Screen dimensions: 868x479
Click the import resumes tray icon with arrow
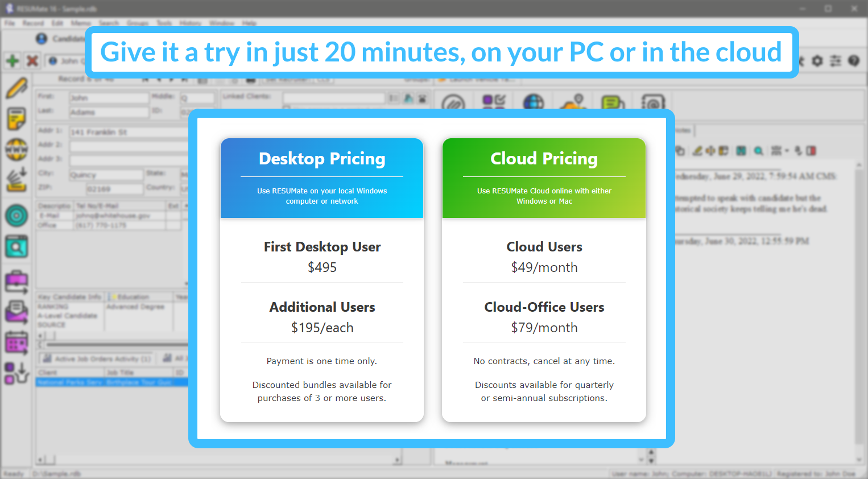[x=17, y=179]
